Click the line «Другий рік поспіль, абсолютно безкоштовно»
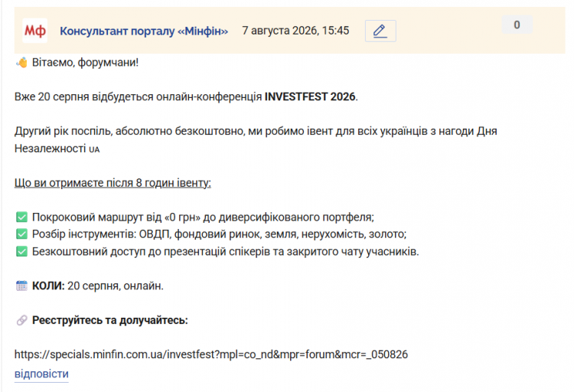Viewport: 574px width, 392px height. pos(130,131)
